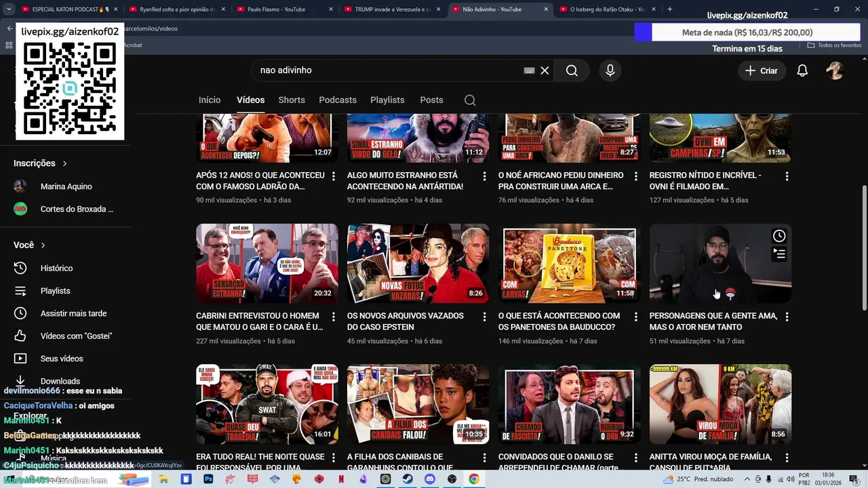Add Personagens video to queue icon

click(779, 254)
